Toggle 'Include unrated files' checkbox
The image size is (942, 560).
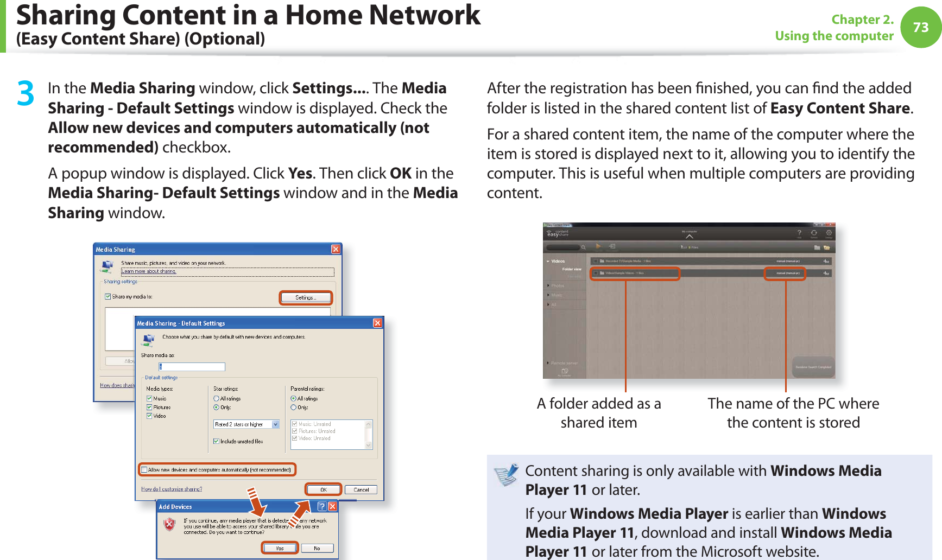216,441
